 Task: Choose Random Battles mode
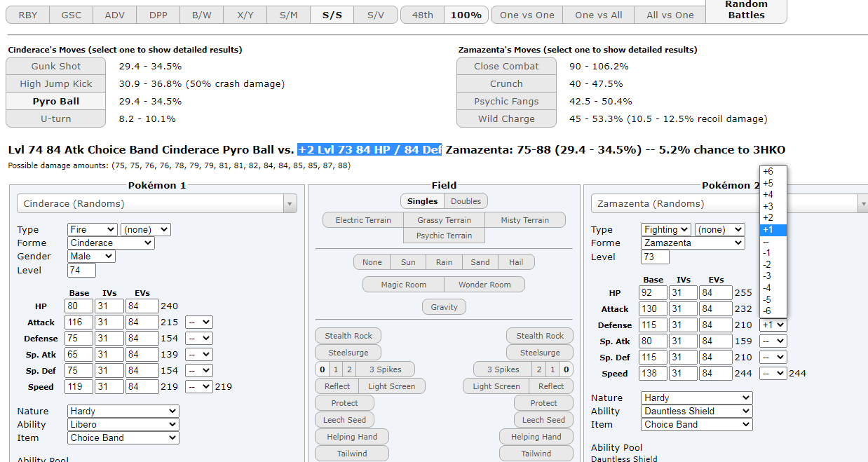(746, 10)
